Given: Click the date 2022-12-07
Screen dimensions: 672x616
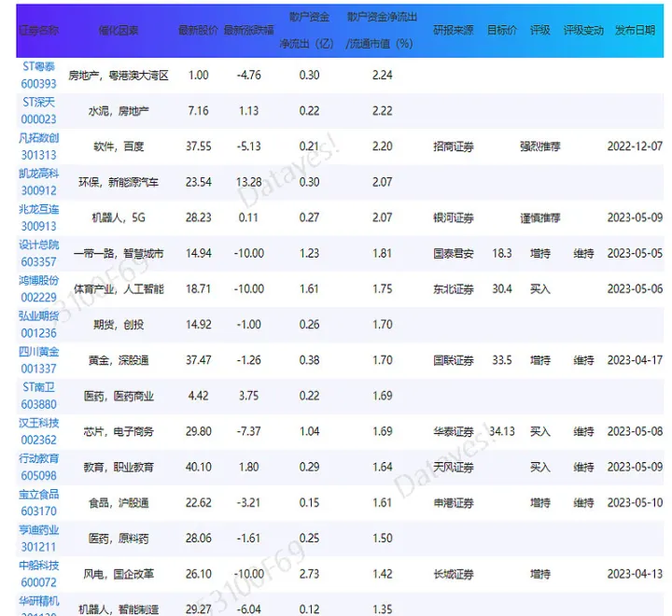Looking at the screenshot, I should 635,147.
